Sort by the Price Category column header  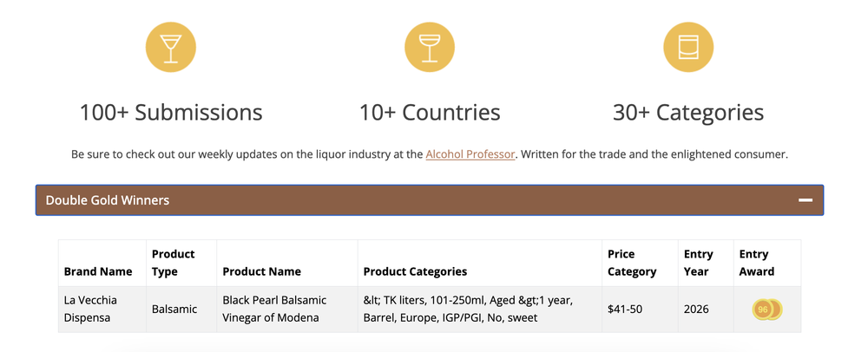point(632,263)
